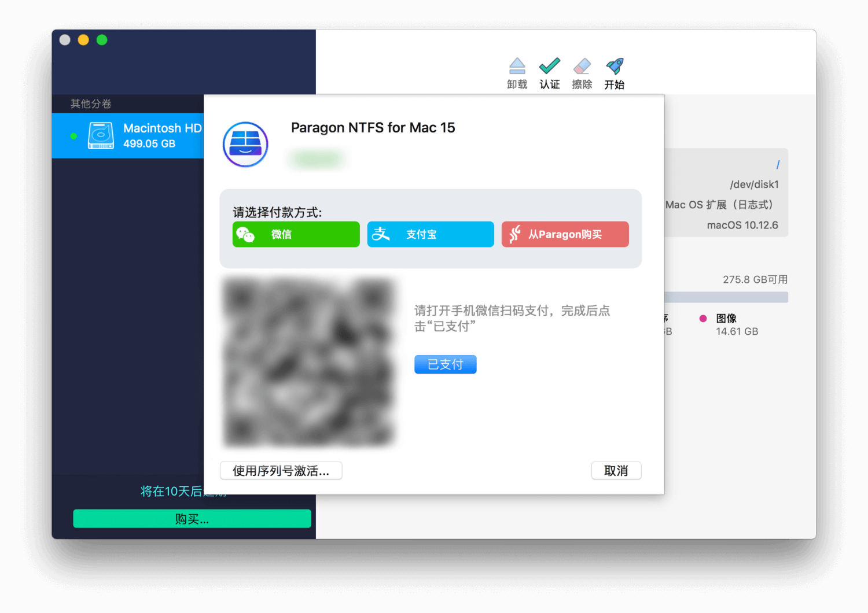Choose 从Paragon购买 payment option

(x=565, y=234)
